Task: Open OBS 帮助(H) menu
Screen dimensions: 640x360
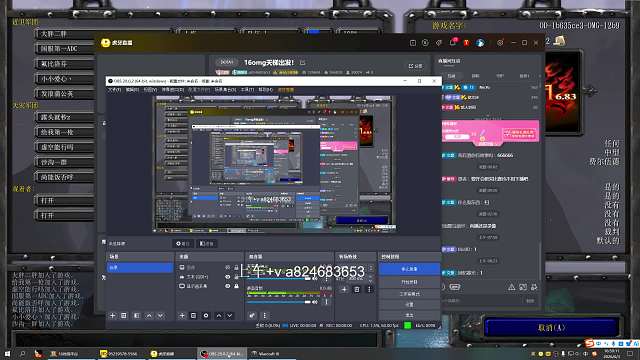Action: 265,90
